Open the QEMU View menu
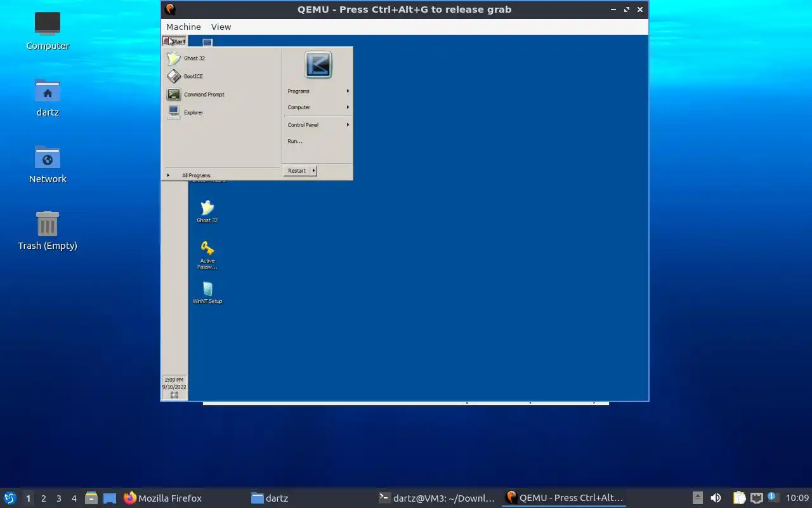Image resolution: width=812 pixels, height=508 pixels. [x=221, y=27]
